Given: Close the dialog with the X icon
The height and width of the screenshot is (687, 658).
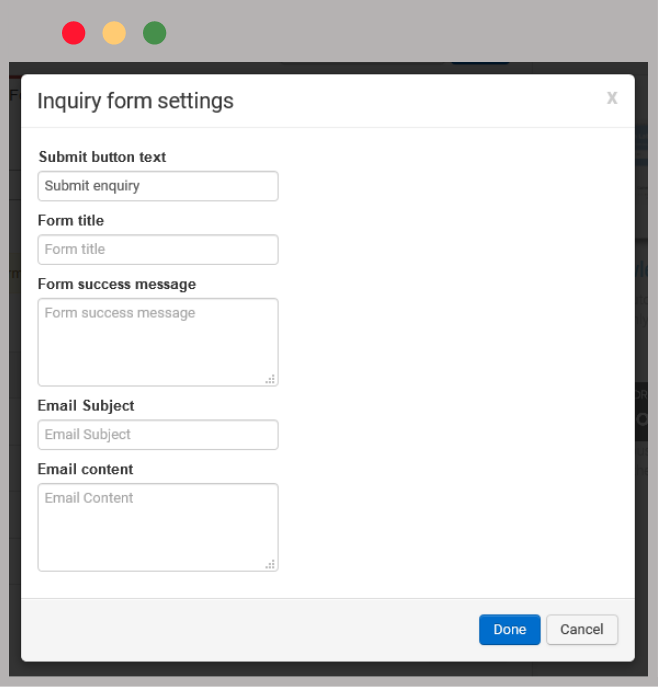Looking at the screenshot, I should click(x=612, y=98).
